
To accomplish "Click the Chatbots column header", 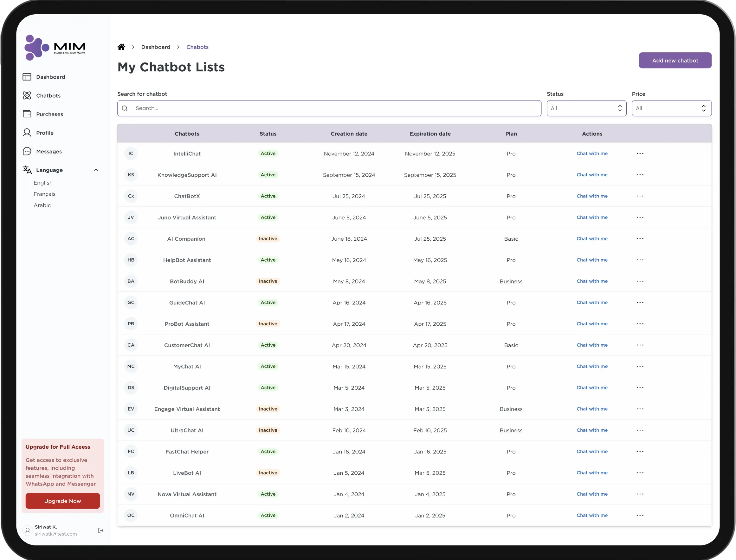I will pyautogui.click(x=187, y=134).
